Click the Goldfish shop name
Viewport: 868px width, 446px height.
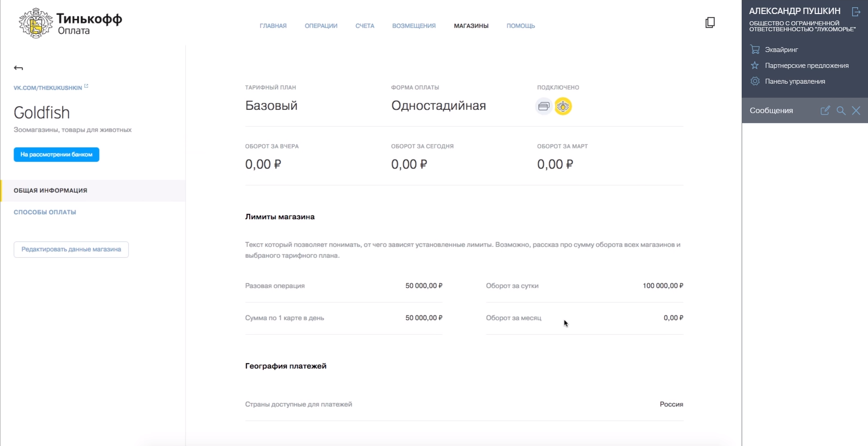(42, 113)
